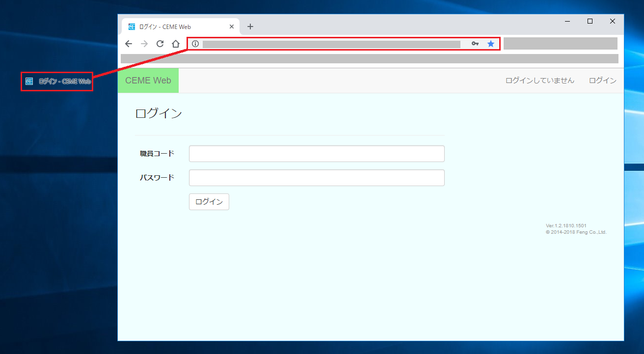Viewport: 644px width, 354px height.
Task: Open the saved passwords key icon
Action: tap(475, 43)
